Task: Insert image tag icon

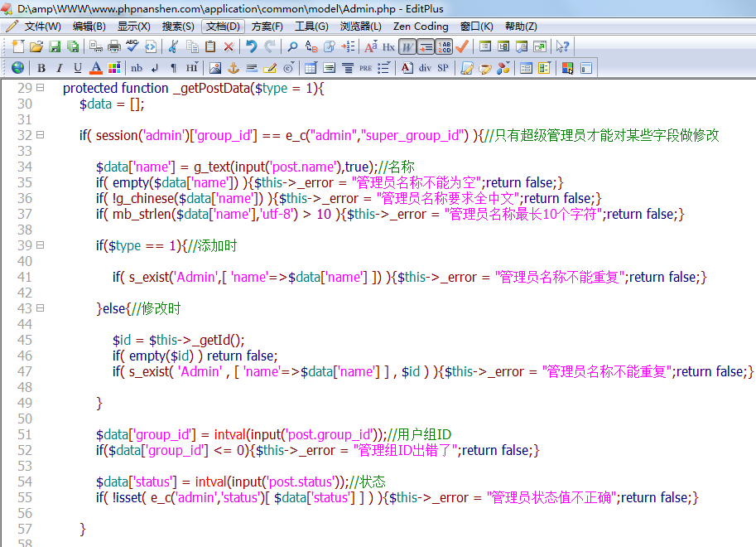Action: pos(215,68)
